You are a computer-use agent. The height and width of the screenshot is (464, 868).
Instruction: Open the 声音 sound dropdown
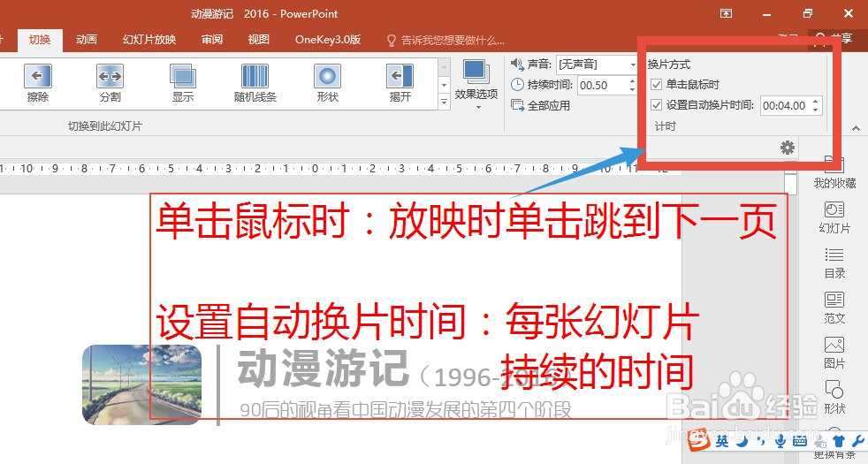(633, 65)
